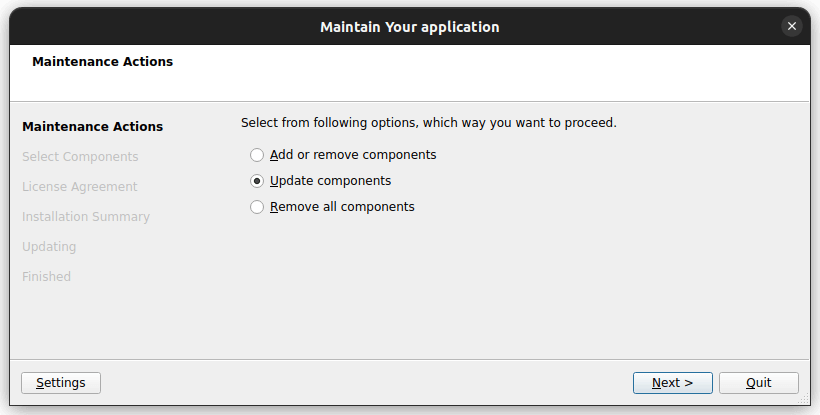Close the maintenance window with X icon

point(792,27)
